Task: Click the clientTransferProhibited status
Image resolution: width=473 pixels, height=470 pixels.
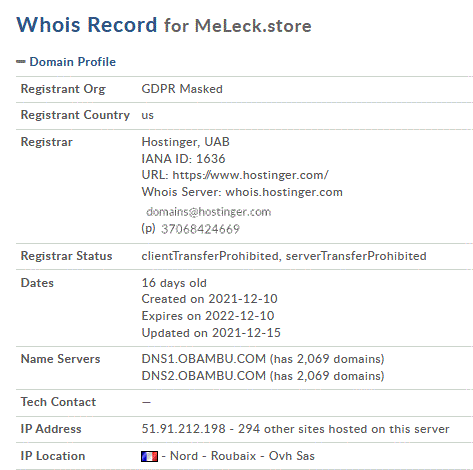Action: 210,256
